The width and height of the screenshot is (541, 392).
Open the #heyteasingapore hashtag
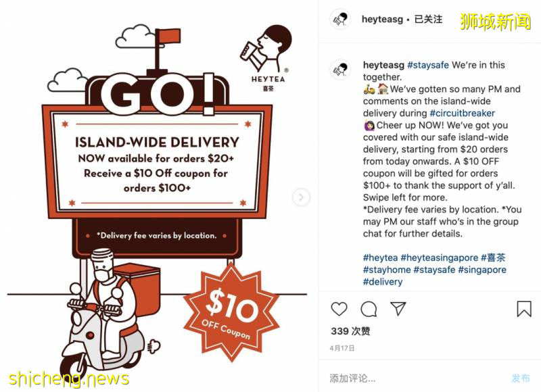click(439, 258)
